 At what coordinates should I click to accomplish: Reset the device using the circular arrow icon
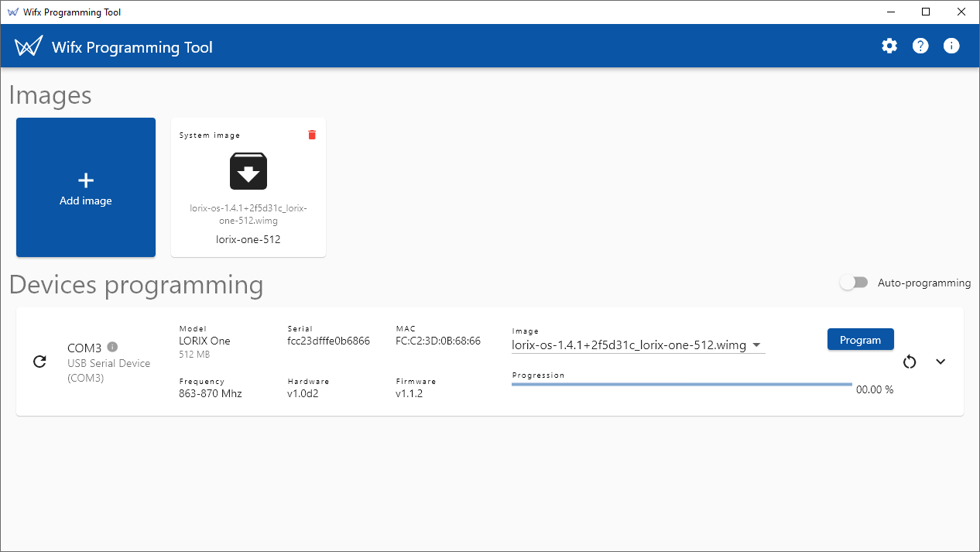point(910,362)
